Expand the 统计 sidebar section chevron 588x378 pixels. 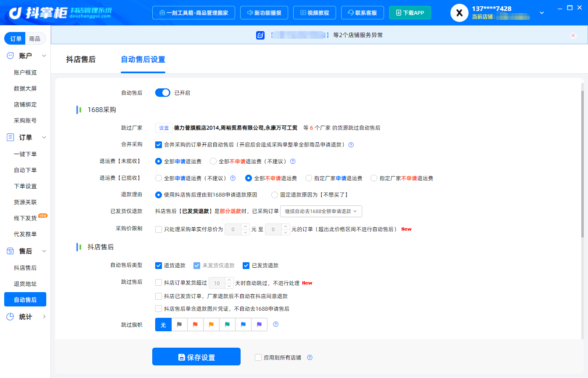(x=44, y=317)
